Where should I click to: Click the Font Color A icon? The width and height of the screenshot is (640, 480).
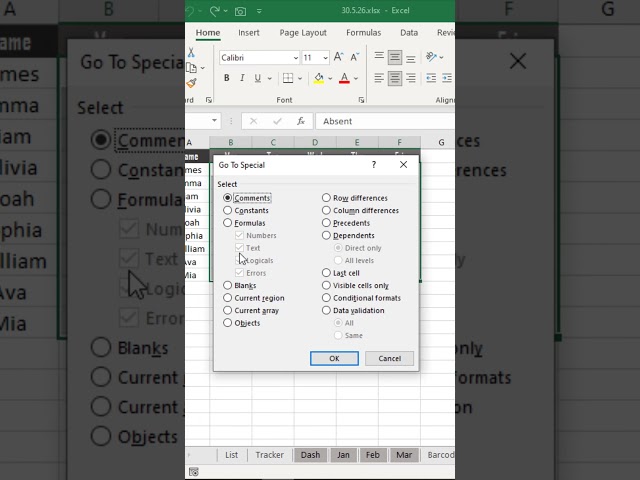pyautogui.click(x=344, y=78)
